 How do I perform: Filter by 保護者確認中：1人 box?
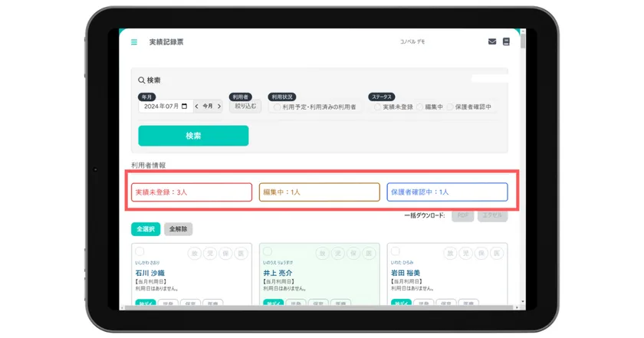pos(447,192)
